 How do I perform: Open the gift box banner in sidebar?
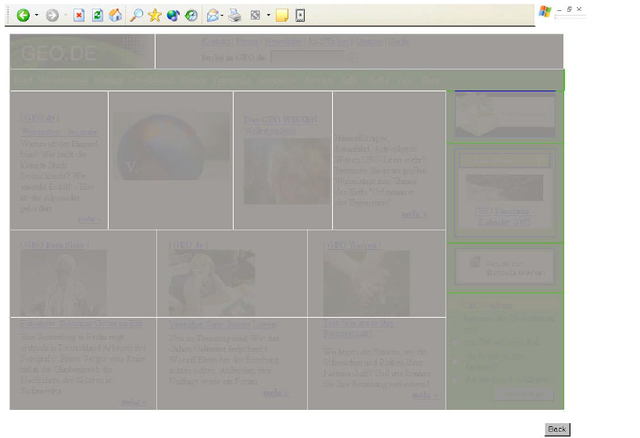(x=505, y=114)
